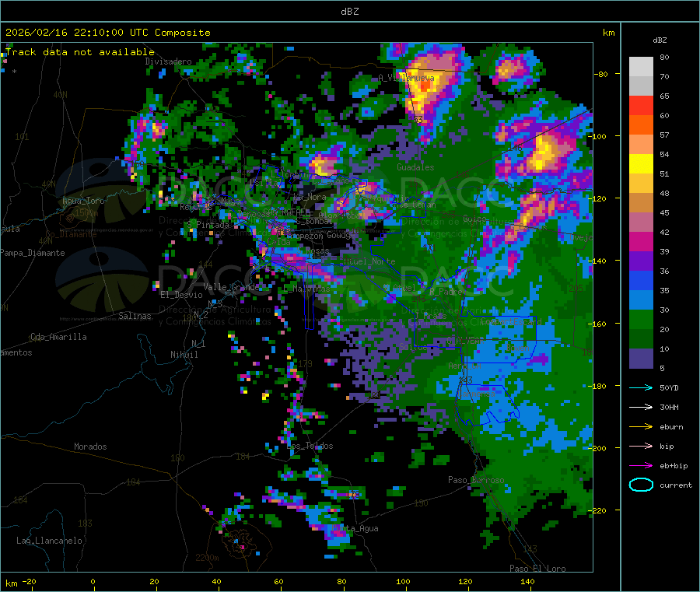Click the cyan 'current' ellipse legend icon

point(641,485)
